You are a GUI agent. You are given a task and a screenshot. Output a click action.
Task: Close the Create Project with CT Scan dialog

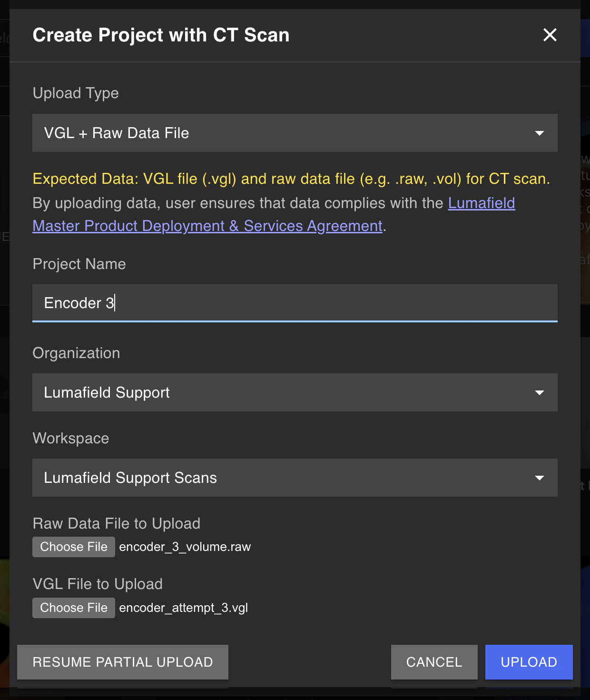point(550,35)
